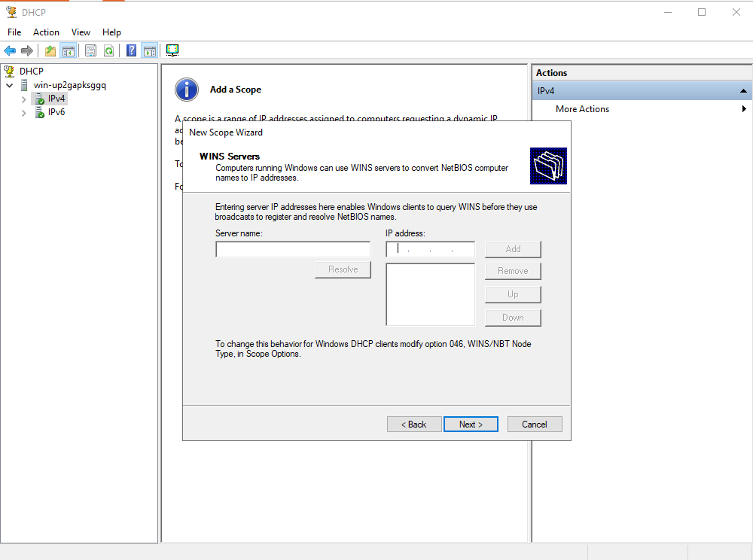Collapse the win-up2gapksggq server node
Image resolution: width=753 pixels, height=560 pixels.
pos(10,85)
